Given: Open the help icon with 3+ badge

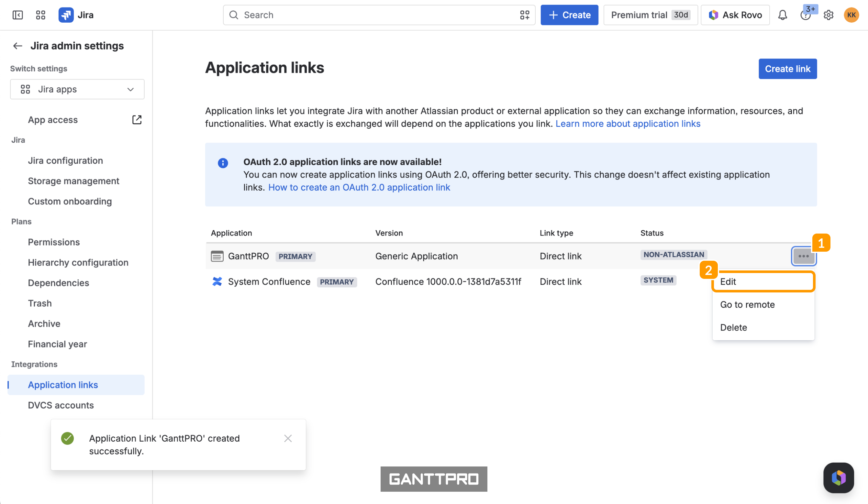Looking at the screenshot, I should point(805,15).
